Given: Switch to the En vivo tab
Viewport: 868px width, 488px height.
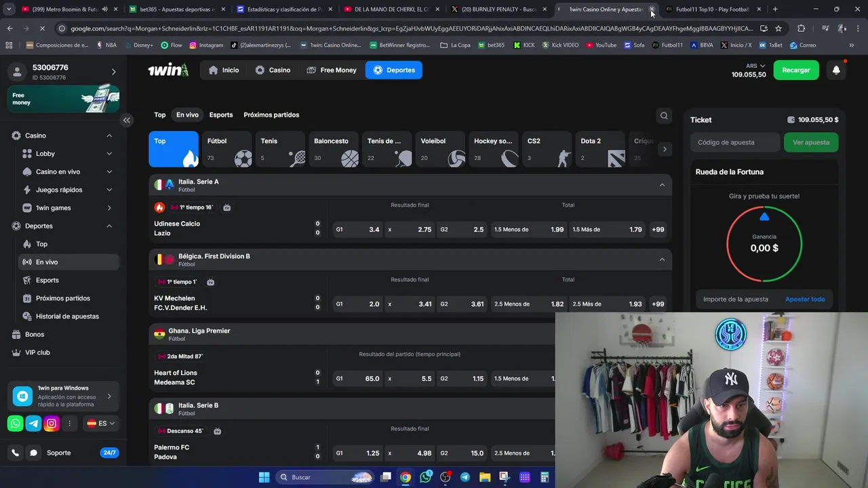Looking at the screenshot, I should [187, 115].
